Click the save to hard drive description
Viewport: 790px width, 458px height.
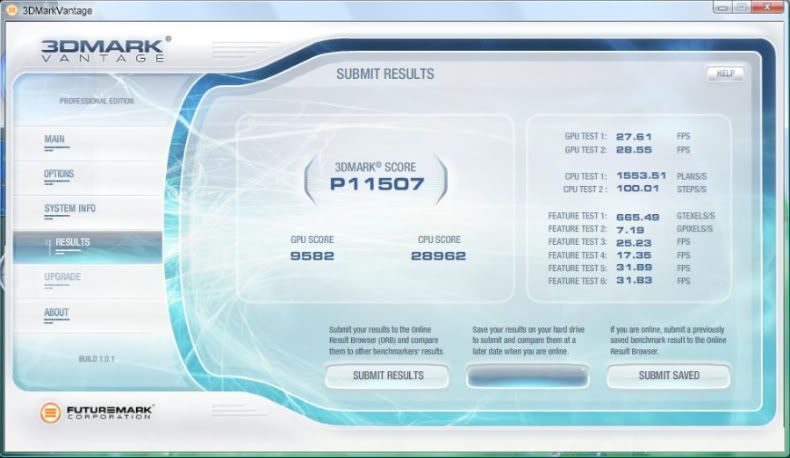tap(528, 341)
